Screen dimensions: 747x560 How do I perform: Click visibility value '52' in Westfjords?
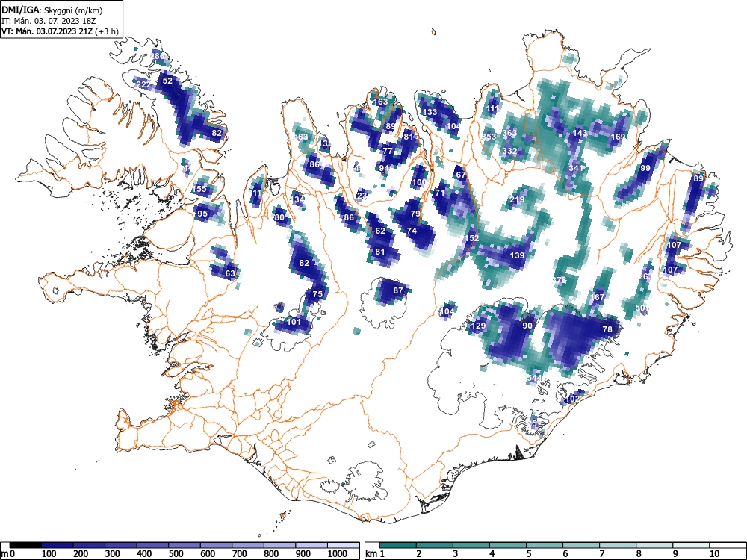pos(167,81)
